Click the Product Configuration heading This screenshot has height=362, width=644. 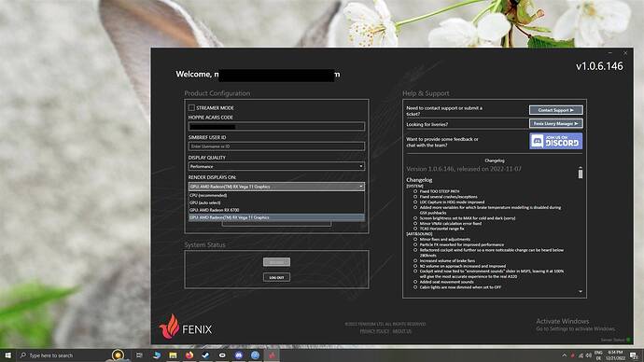pos(217,93)
